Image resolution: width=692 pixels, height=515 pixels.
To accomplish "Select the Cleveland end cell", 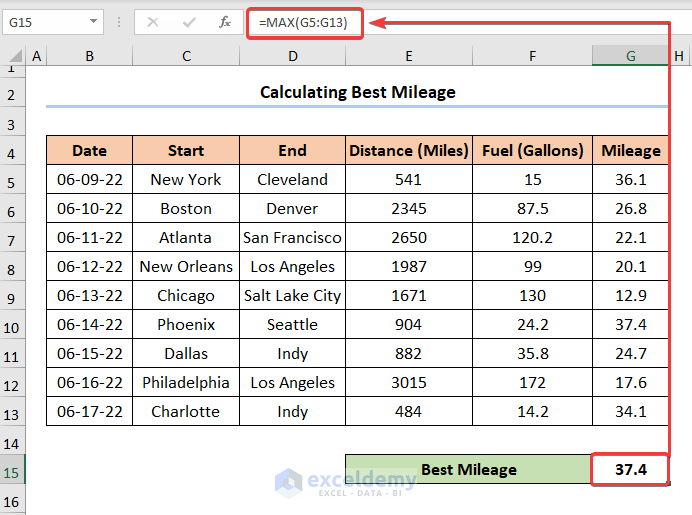I will (x=293, y=180).
